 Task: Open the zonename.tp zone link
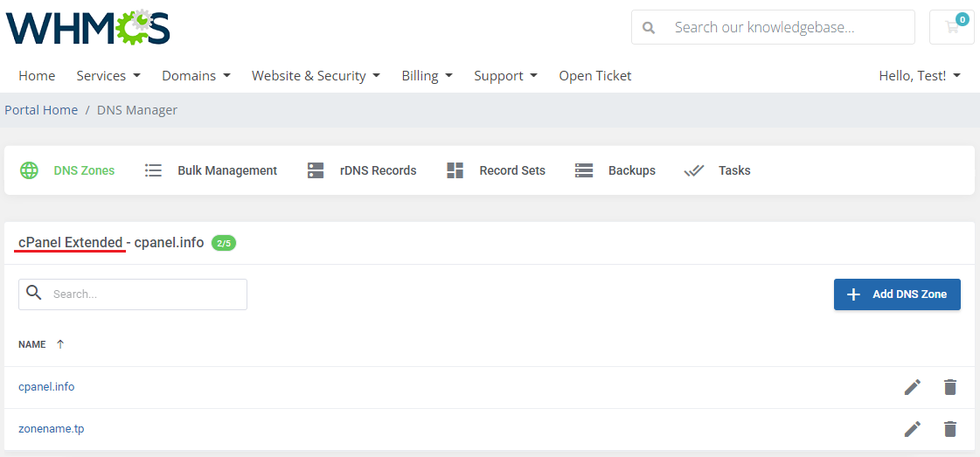52,429
